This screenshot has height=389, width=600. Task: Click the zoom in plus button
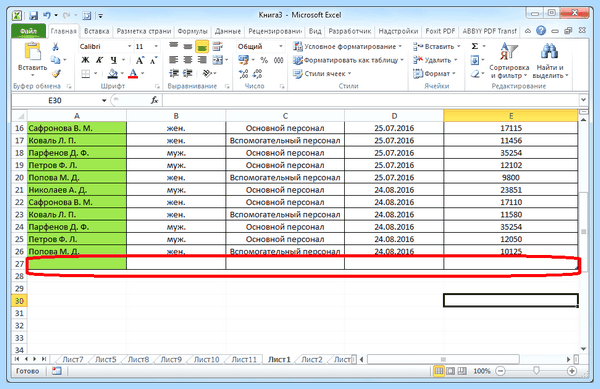point(572,371)
